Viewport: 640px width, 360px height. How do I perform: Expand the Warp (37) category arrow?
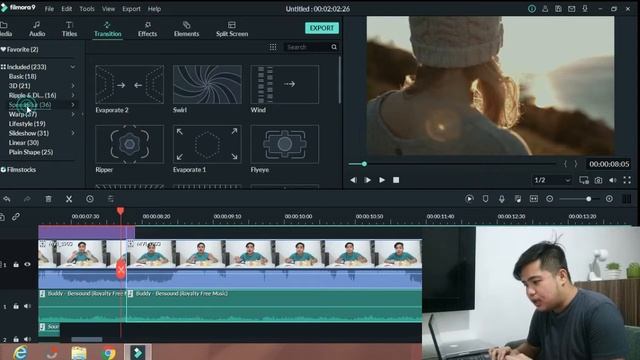pyautogui.click(x=73, y=114)
